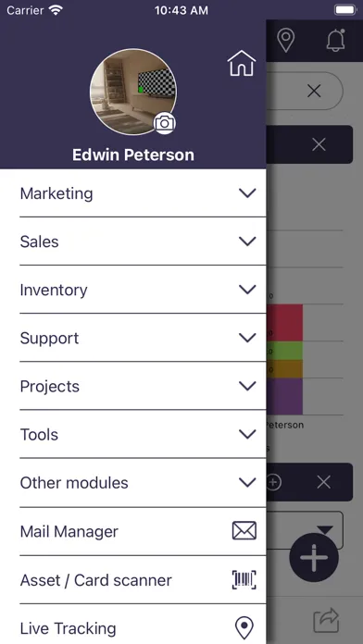Tap the share icon at the bottom right
Screen dimensions: 363x644
pyautogui.click(x=326, y=620)
